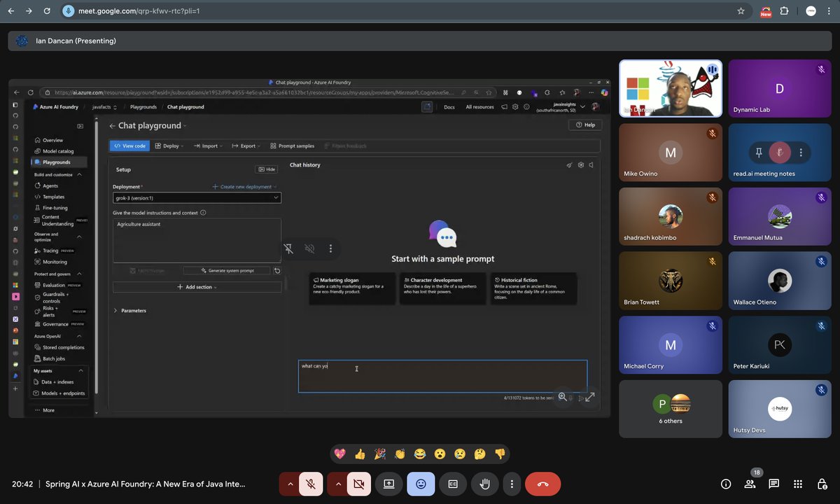Open Meet more options three-dot menu
840x504 pixels.
click(x=512, y=484)
